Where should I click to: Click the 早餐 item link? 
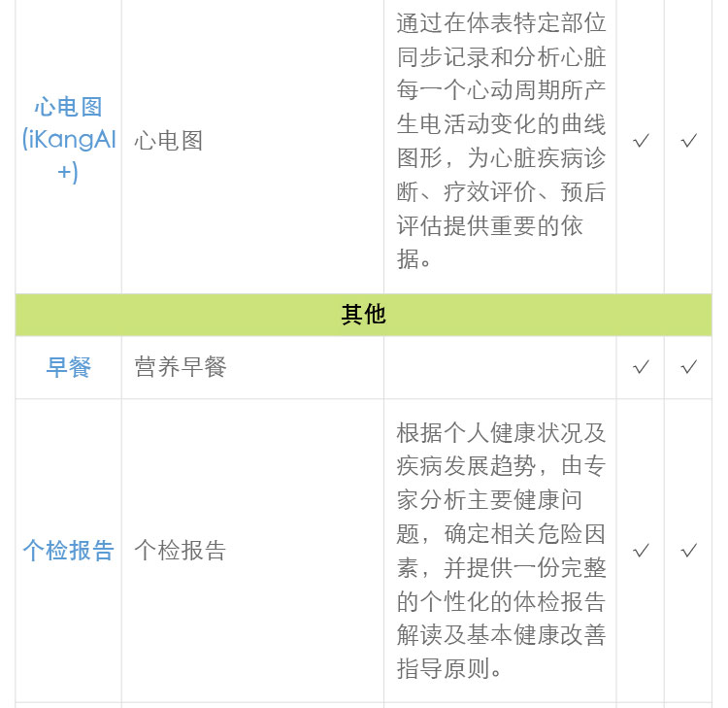68,367
